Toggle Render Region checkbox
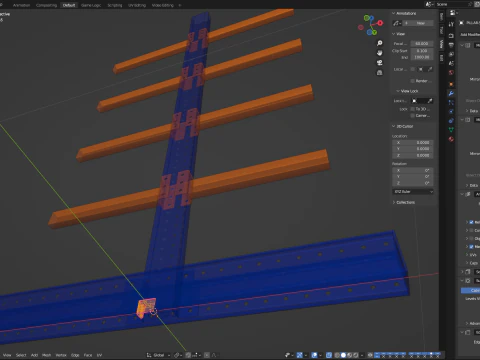 click(413, 81)
